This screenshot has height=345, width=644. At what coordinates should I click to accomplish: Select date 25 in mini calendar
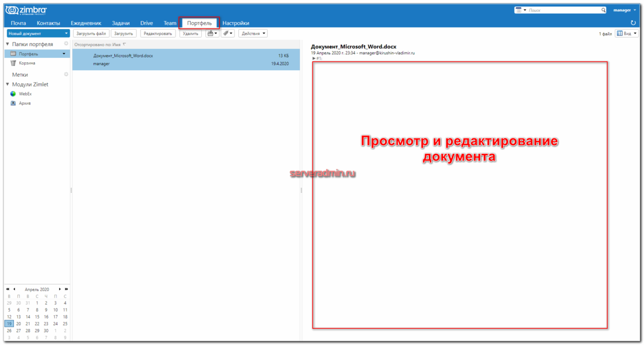[65, 324]
